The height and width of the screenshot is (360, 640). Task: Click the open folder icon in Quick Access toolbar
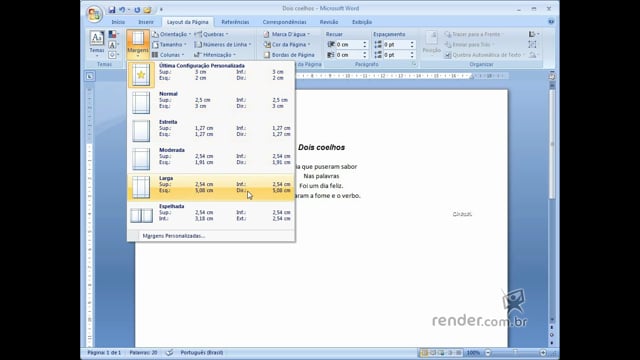point(147,10)
